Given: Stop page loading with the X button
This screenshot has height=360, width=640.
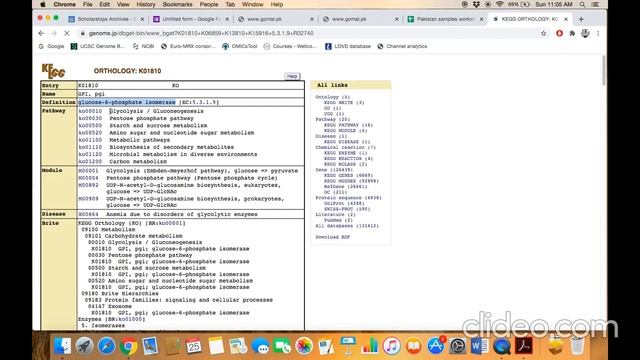Looking at the screenshot, I should tap(67, 33).
